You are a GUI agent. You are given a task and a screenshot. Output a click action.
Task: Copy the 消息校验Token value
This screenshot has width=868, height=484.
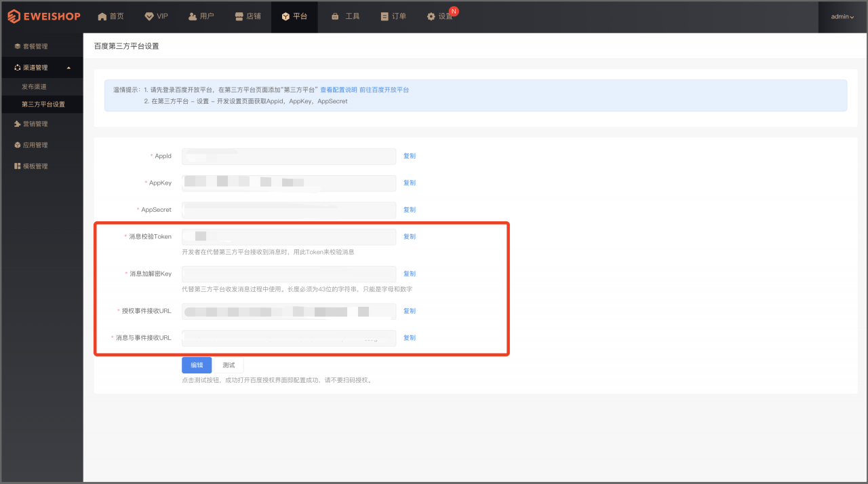click(x=410, y=236)
